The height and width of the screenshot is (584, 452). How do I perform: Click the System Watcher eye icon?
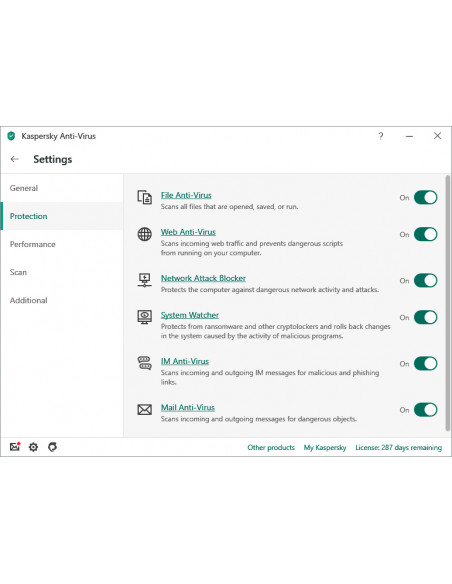coord(144,317)
